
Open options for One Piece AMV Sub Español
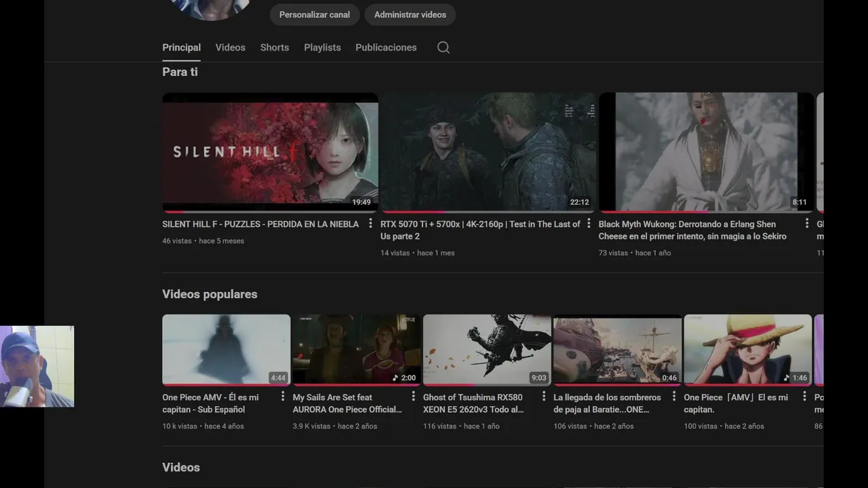pos(283,396)
